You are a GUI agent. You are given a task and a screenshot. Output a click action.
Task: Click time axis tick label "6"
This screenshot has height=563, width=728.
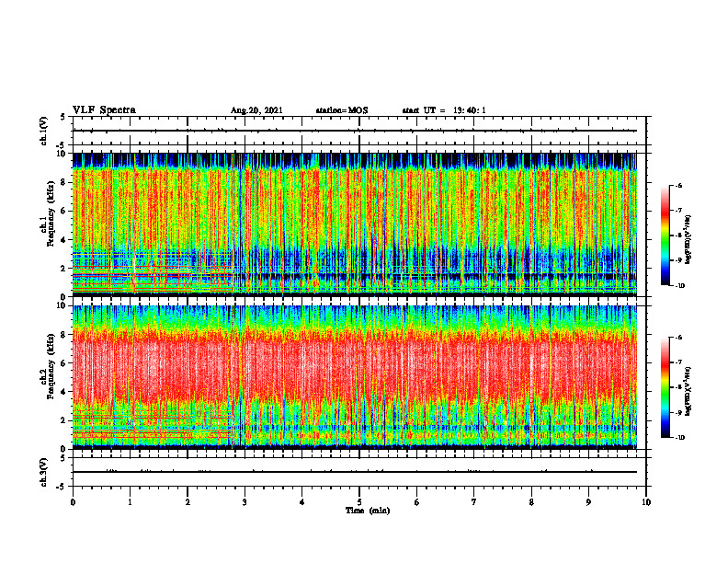click(417, 502)
